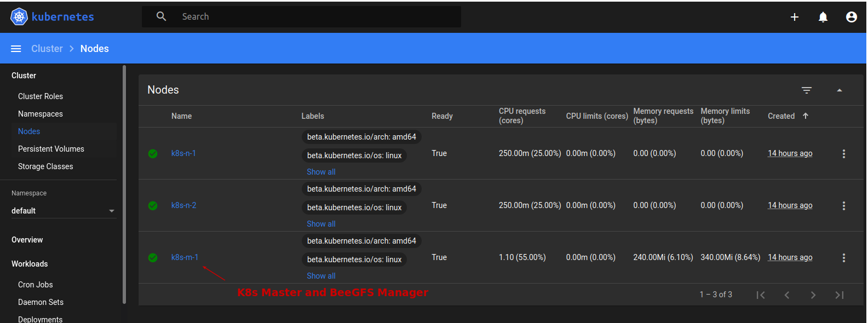The width and height of the screenshot is (868, 323).
Task: Go to previous page of nodes
Action: [787, 295]
